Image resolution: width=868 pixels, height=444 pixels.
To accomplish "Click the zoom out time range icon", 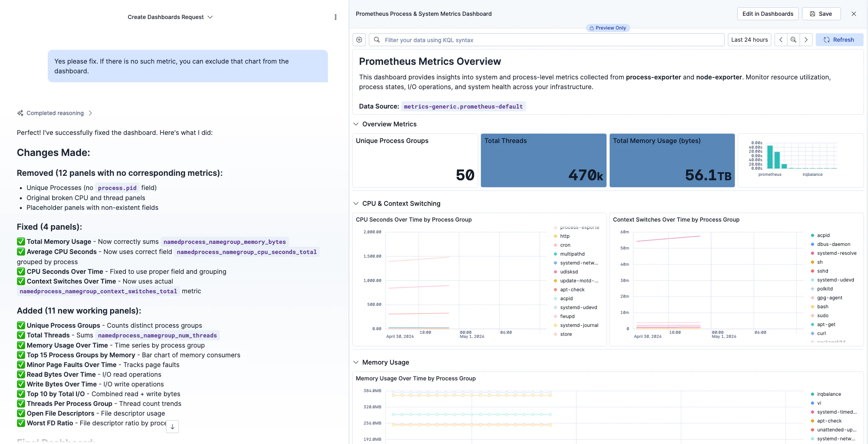I will [x=794, y=40].
